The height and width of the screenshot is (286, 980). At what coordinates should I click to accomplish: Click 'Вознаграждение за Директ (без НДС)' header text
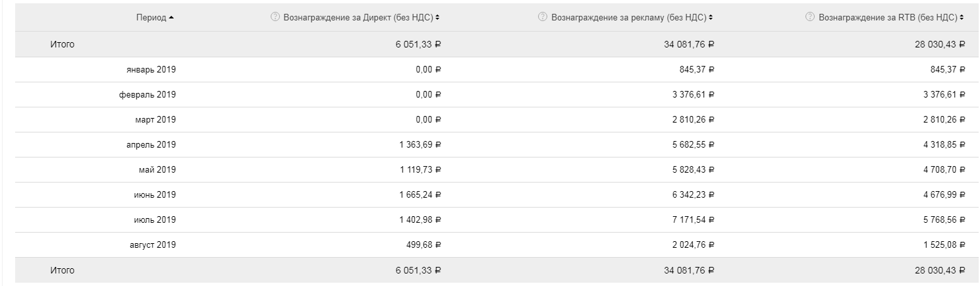358,16
